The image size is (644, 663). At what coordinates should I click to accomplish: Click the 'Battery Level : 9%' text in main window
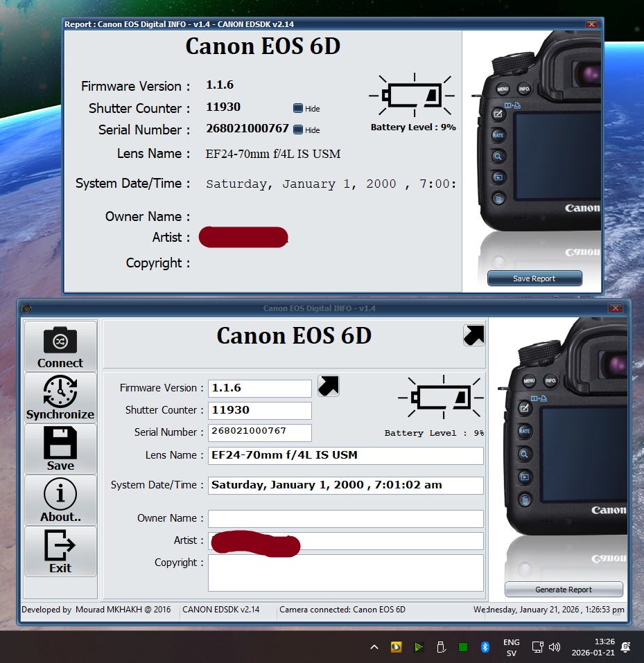tap(434, 433)
